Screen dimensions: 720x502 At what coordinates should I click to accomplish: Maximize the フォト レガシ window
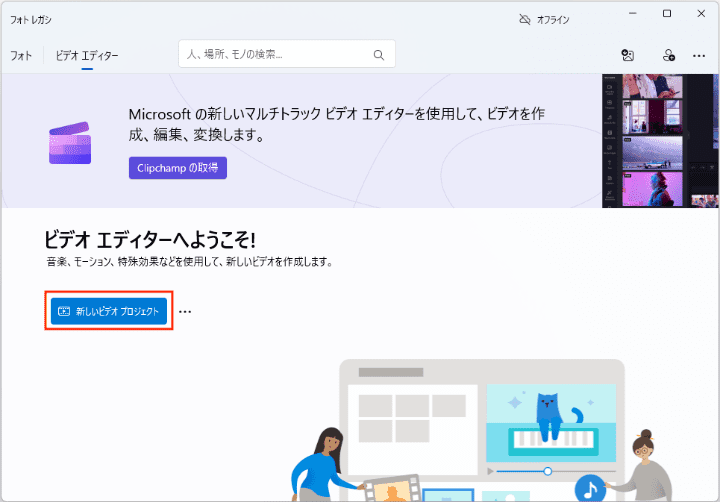(667, 13)
